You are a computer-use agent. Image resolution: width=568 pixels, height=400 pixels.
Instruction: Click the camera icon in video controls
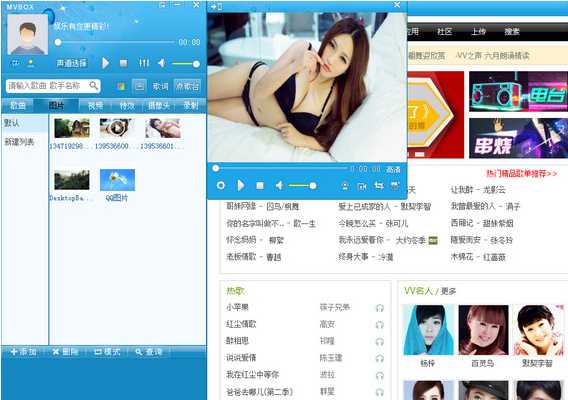[362, 186]
